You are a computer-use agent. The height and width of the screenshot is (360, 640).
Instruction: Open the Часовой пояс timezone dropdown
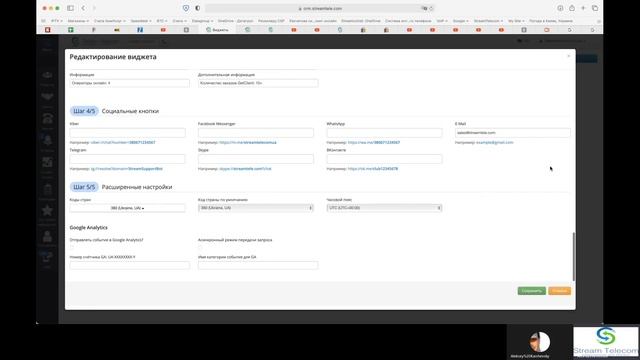384,208
